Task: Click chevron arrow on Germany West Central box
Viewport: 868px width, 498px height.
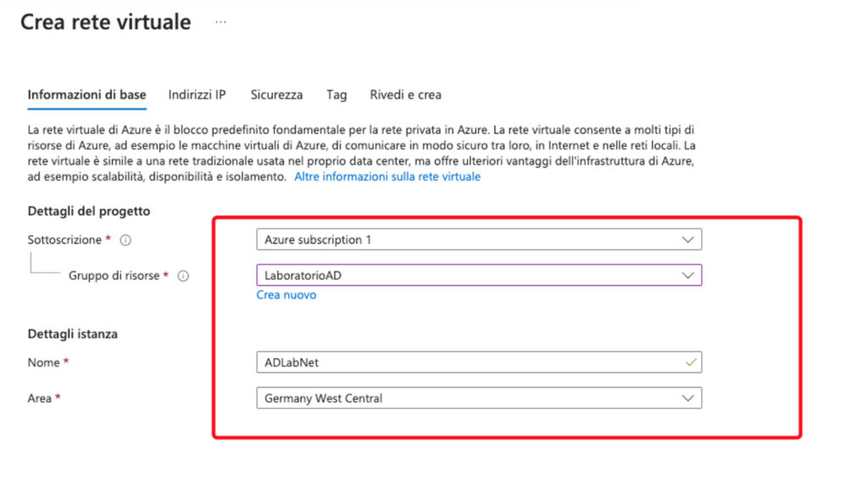Action: click(687, 398)
